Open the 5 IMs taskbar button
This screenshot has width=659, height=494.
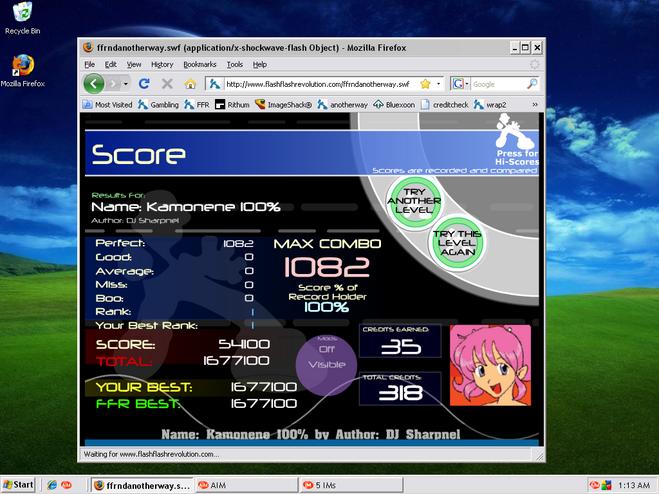coord(351,485)
